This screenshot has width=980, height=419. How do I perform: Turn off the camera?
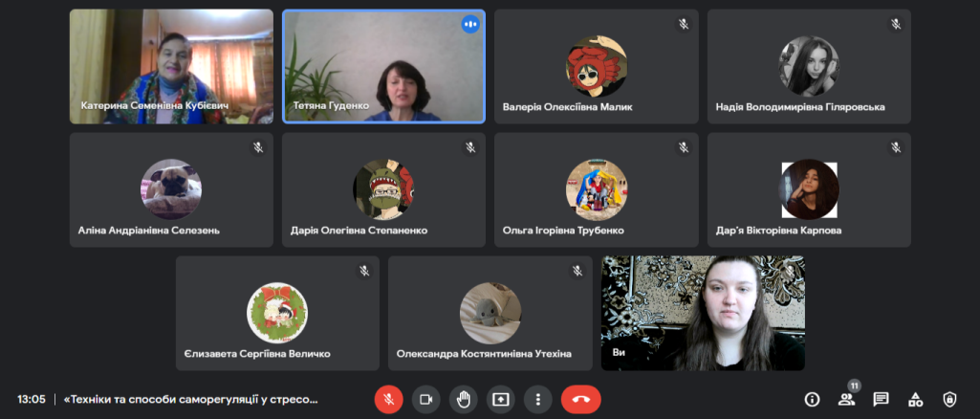(426, 399)
